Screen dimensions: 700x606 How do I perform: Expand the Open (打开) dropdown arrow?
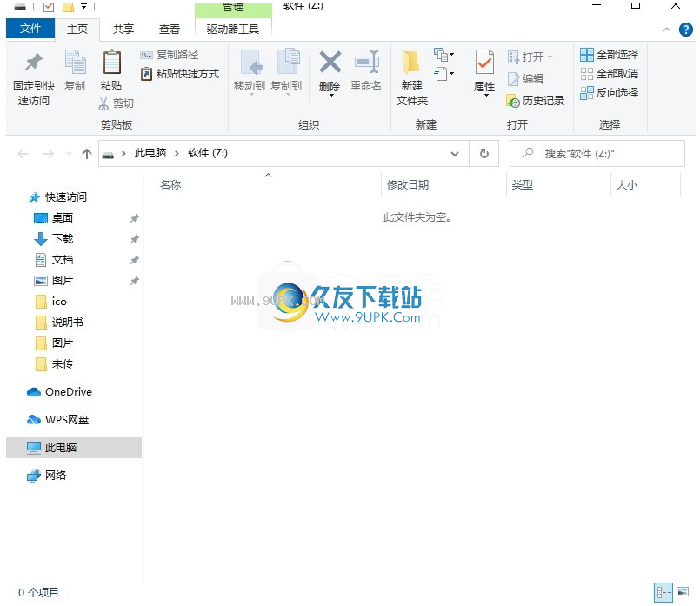point(550,57)
